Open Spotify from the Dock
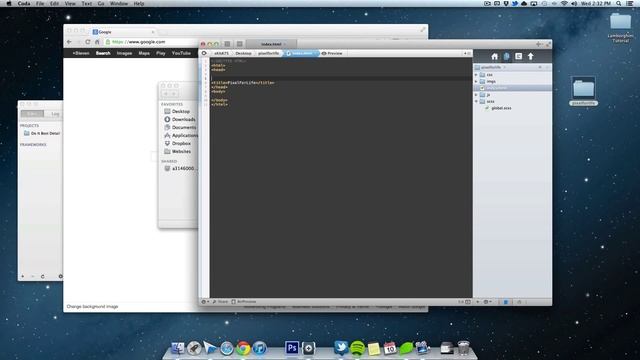The width and height of the screenshot is (640, 360). pos(357,348)
